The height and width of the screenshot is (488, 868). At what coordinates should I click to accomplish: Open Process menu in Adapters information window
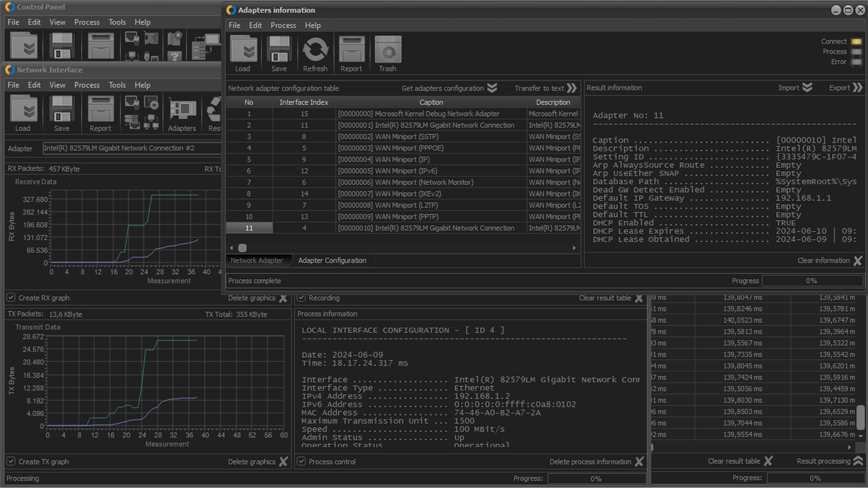coord(283,25)
